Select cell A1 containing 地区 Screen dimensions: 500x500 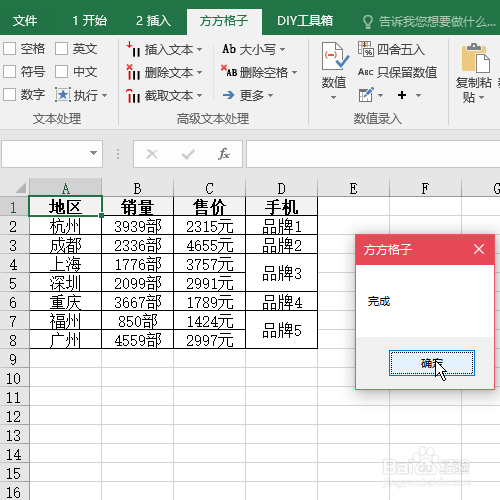click(65, 206)
